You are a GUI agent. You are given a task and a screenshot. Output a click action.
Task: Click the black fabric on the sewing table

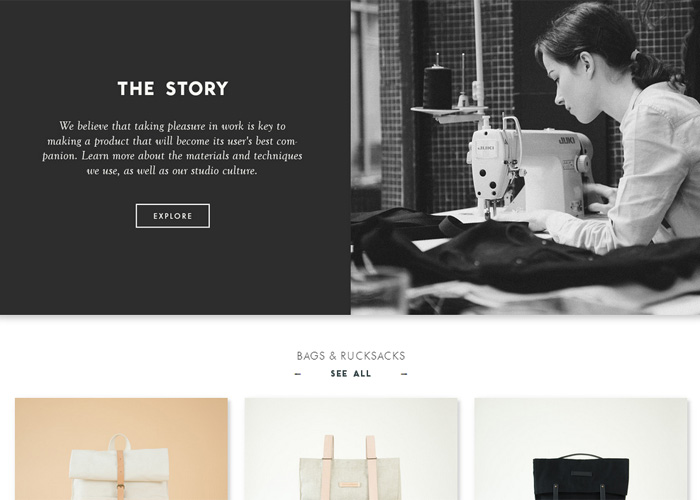513,254
